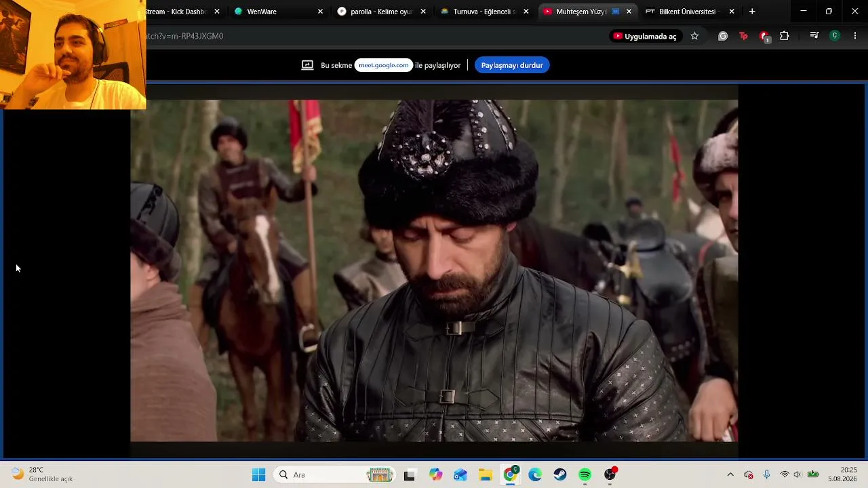Open the Chrome three-dot menu

tap(855, 36)
